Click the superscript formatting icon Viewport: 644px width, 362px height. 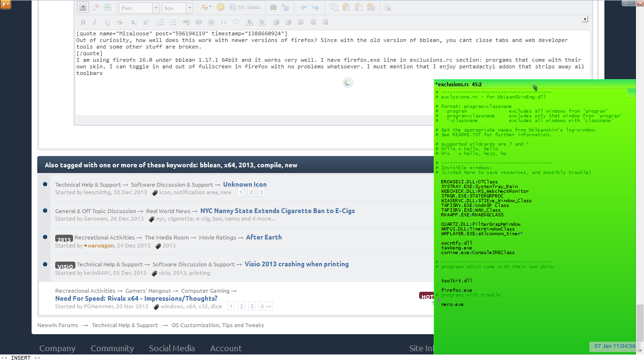pos(146,22)
